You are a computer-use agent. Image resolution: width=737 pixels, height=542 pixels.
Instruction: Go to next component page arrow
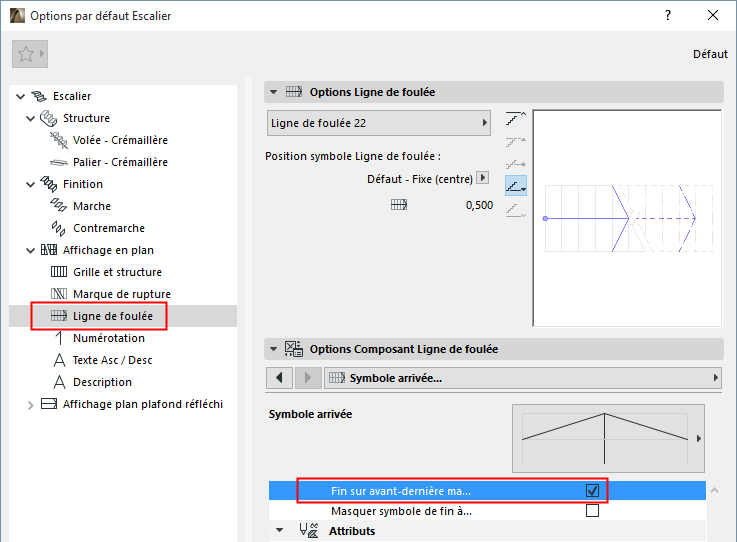tap(308, 377)
